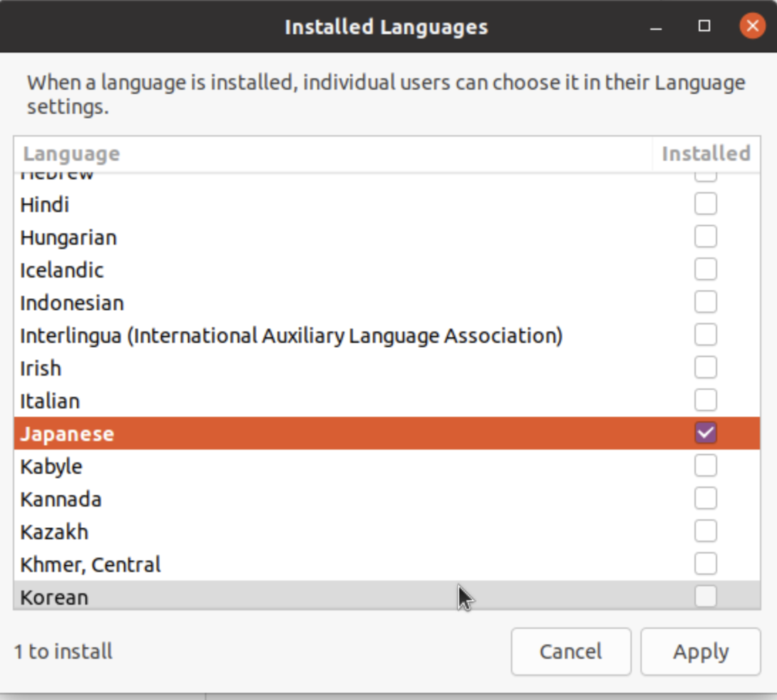Tick the Kannada checkbox

point(706,499)
